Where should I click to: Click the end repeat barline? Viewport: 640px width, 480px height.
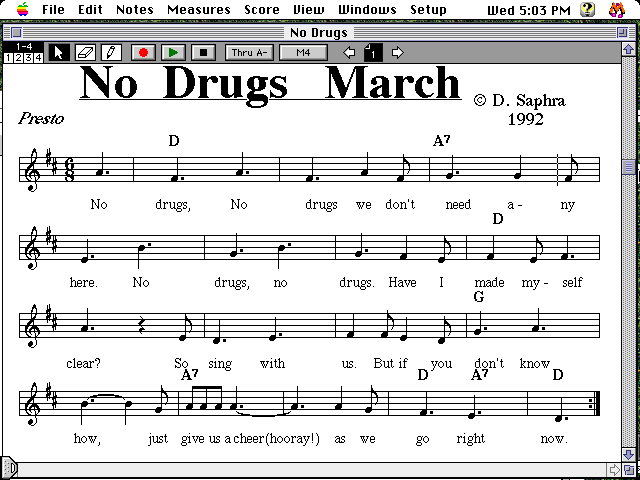click(x=596, y=404)
